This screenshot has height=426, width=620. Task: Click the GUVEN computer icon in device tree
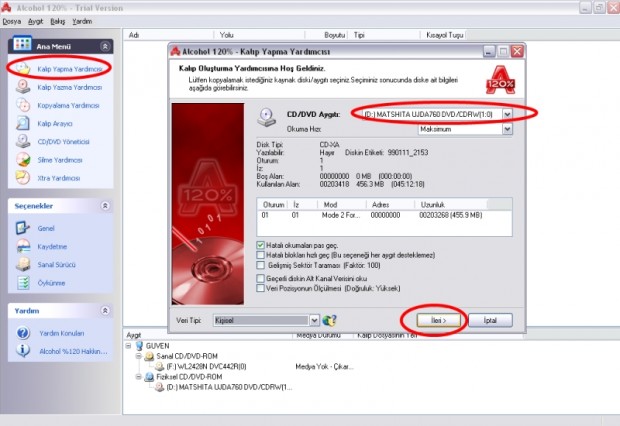click(x=139, y=346)
